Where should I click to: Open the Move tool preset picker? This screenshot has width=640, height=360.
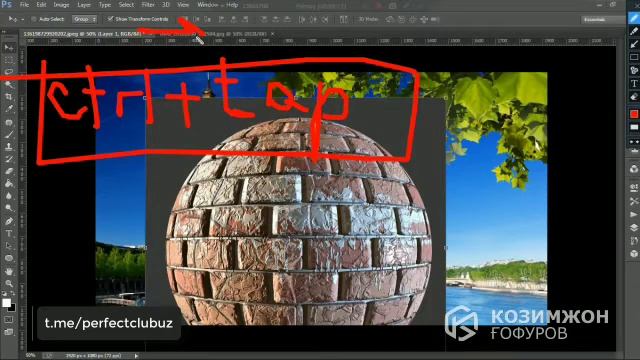coord(16,19)
